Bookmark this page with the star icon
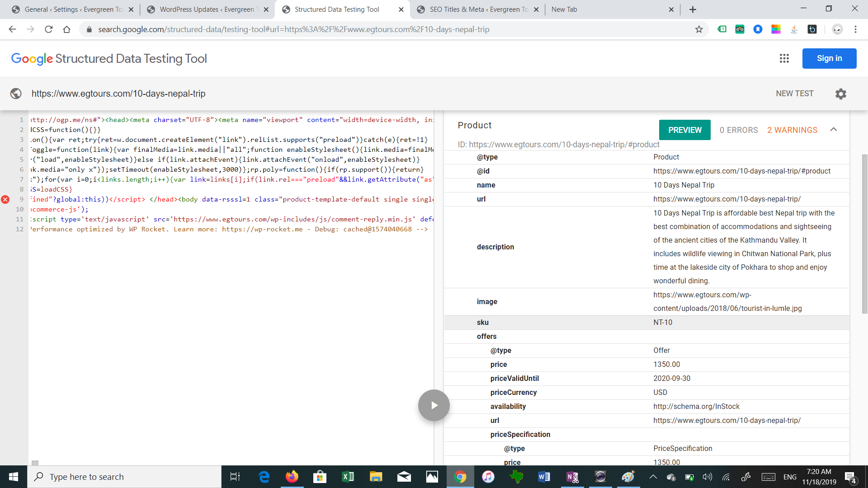 tap(699, 29)
